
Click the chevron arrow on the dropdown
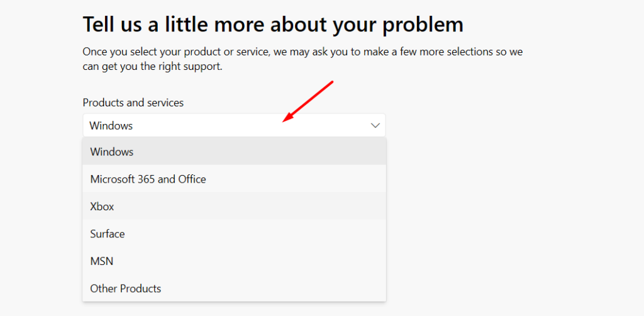[375, 125]
